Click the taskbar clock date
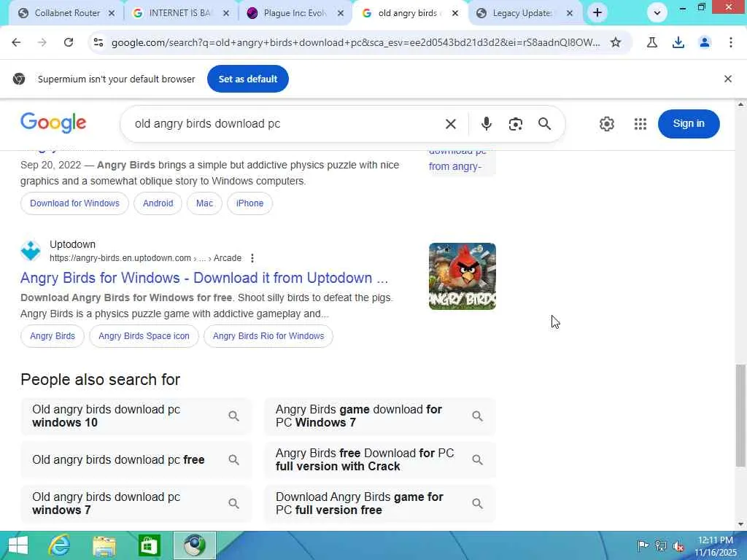Image resolution: width=747 pixels, height=560 pixels. pos(715,546)
